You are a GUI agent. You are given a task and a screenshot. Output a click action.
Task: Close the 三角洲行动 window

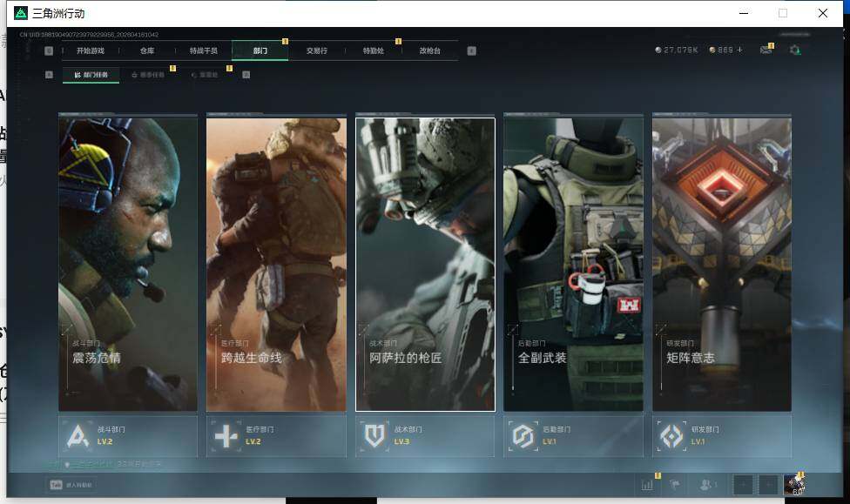point(822,13)
